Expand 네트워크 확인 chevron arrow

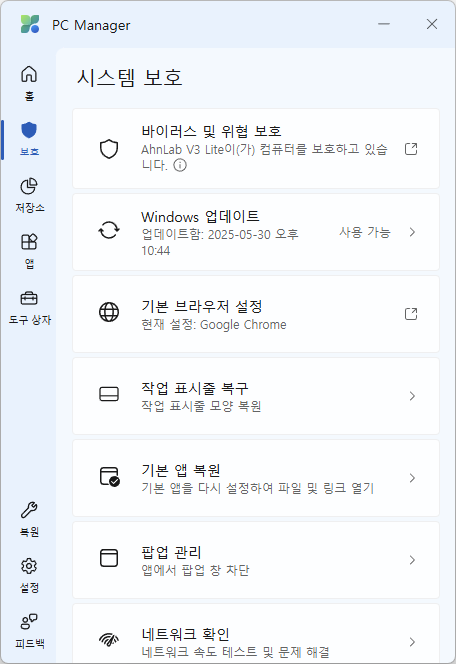click(412, 642)
